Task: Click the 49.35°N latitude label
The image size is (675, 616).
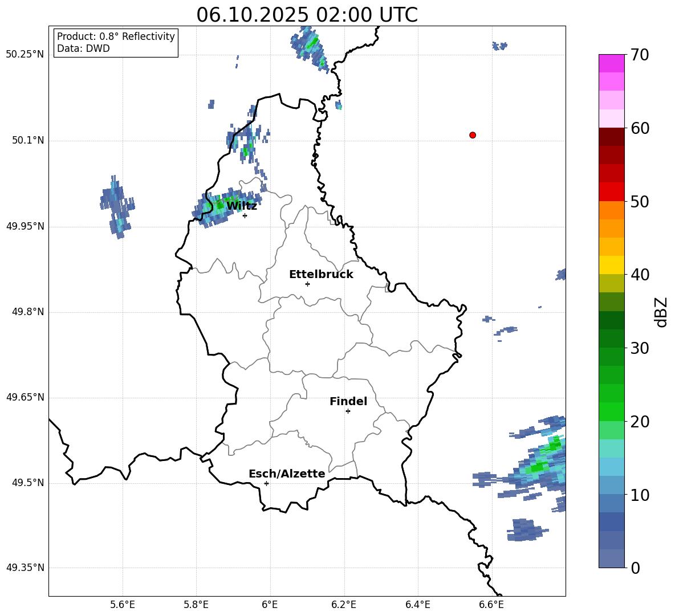Action: pos(25,568)
